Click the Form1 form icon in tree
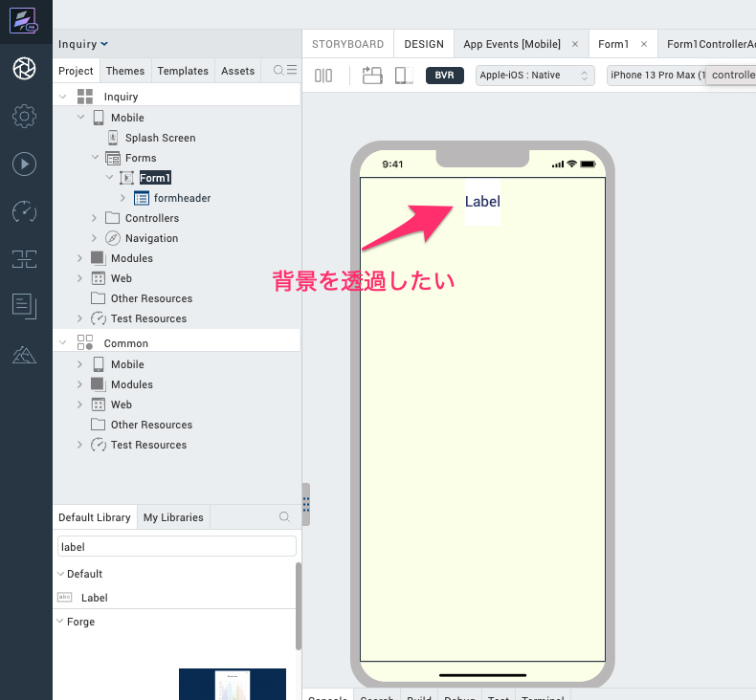The image size is (756, 700). [x=127, y=178]
